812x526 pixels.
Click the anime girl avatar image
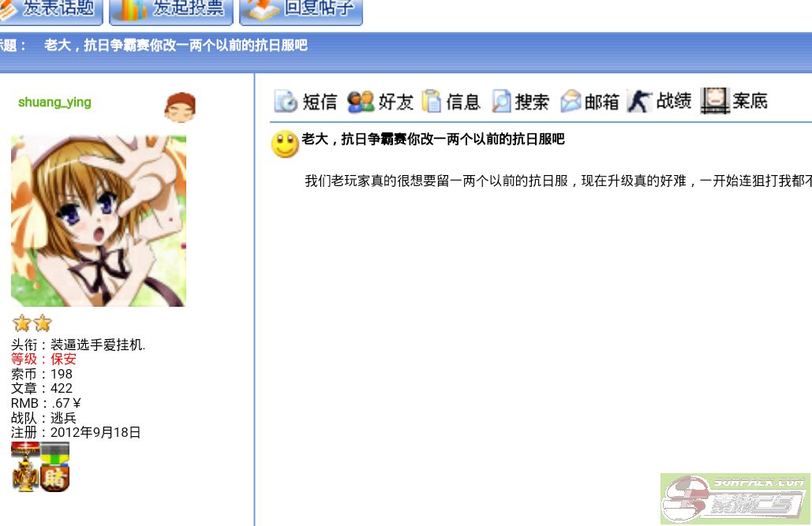click(x=99, y=221)
